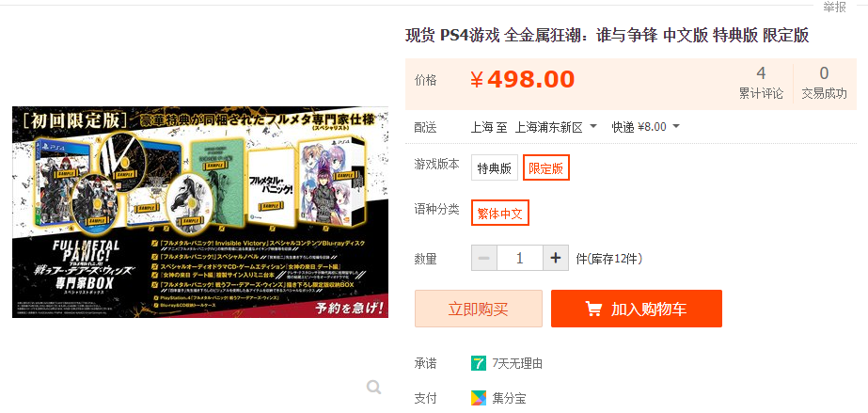868x413 pixels.
Task: Click the 举报 report link
Action: tap(834, 7)
